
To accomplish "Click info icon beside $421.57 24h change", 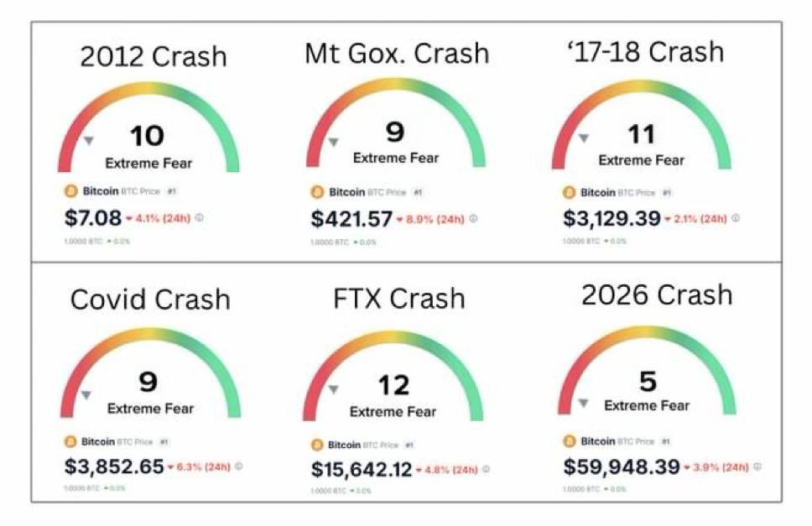I will (473, 219).
